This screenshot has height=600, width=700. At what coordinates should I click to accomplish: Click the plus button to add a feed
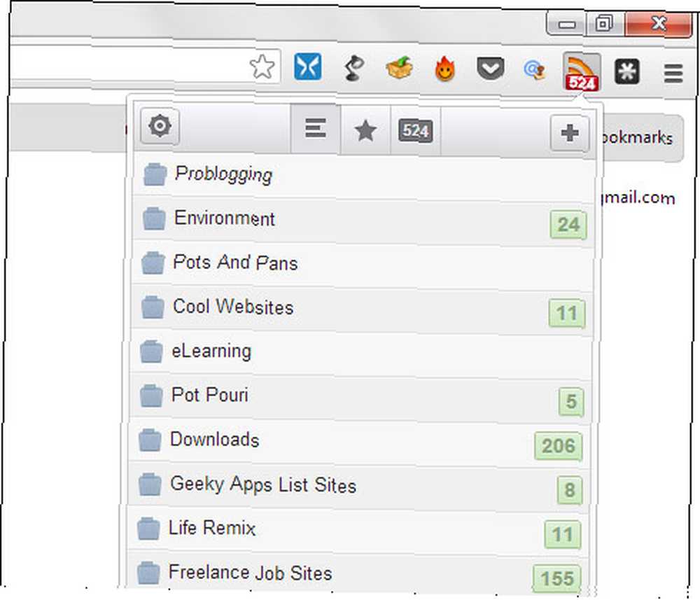pos(570,133)
